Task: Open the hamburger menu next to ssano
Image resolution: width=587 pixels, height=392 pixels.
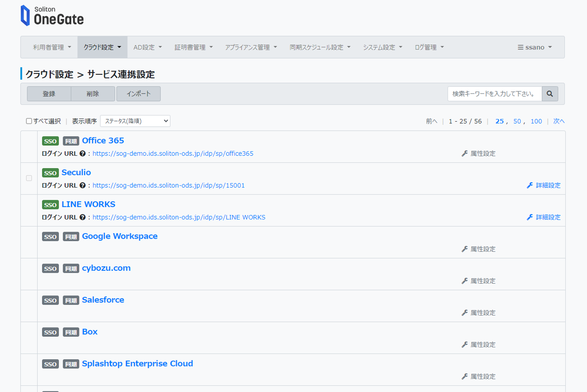Action: tap(520, 47)
